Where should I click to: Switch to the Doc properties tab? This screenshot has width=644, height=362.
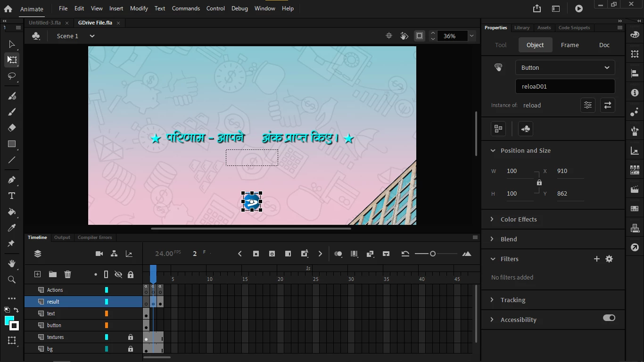pyautogui.click(x=604, y=45)
